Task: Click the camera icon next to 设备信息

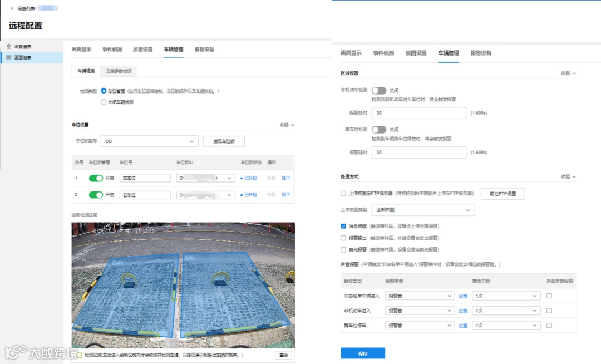Action: (8, 46)
